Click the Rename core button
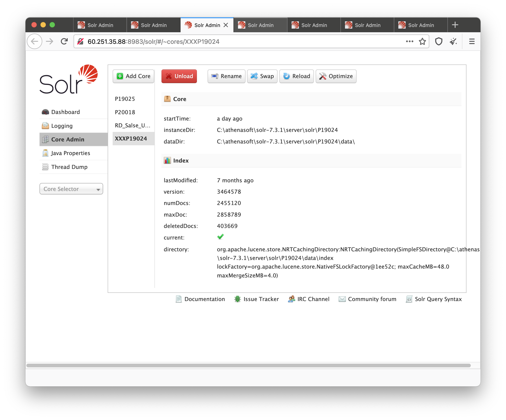 (226, 76)
